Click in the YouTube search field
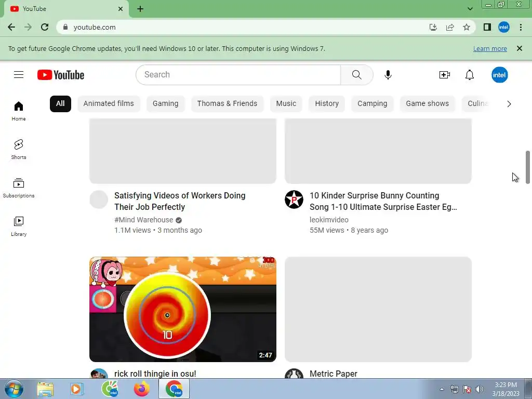532x399 pixels. [x=238, y=75]
